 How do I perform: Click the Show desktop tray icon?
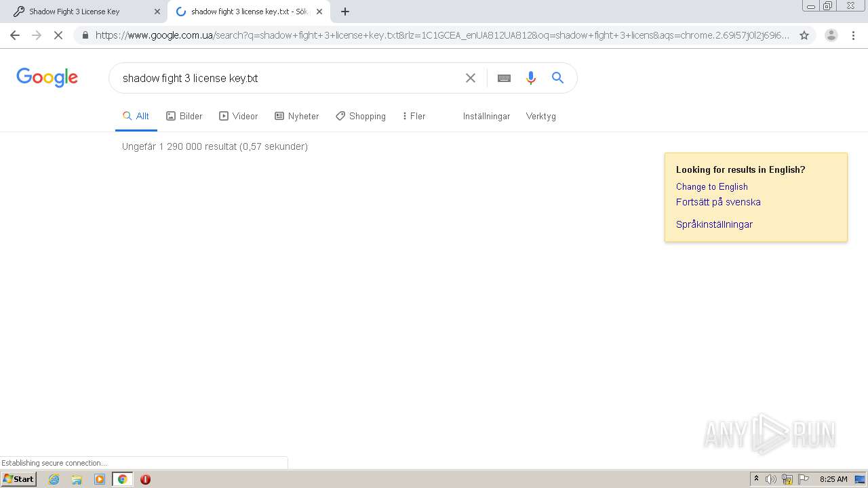(860, 479)
